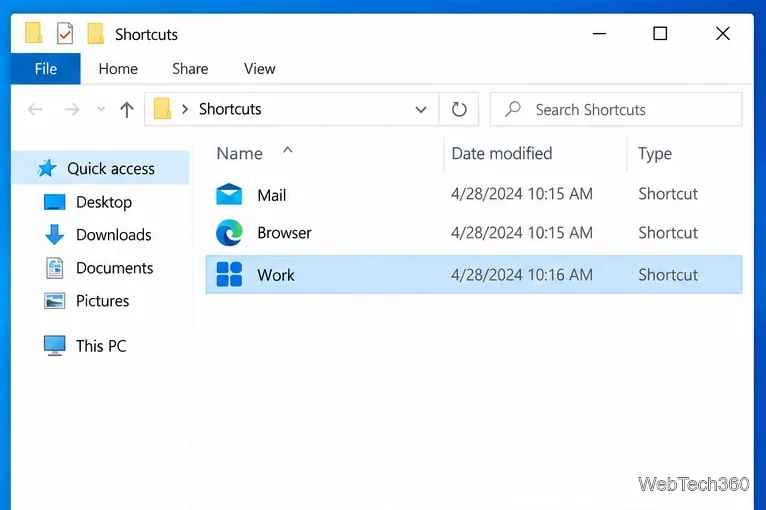This screenshot has height=510, width=766.
Task: Select the Mail shortcut name
Action: point(272,195)
